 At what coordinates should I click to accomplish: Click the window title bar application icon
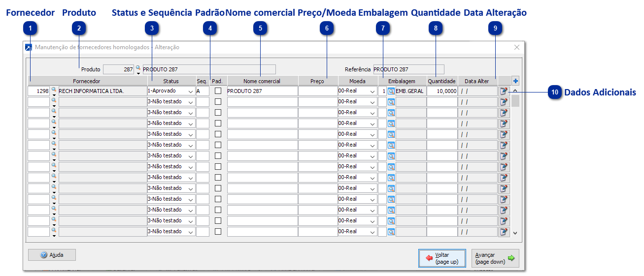(x=29, y=48)
